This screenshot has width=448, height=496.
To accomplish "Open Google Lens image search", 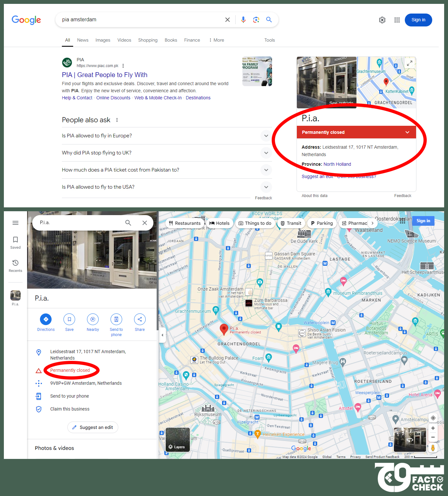I will (x=256, y=20).
